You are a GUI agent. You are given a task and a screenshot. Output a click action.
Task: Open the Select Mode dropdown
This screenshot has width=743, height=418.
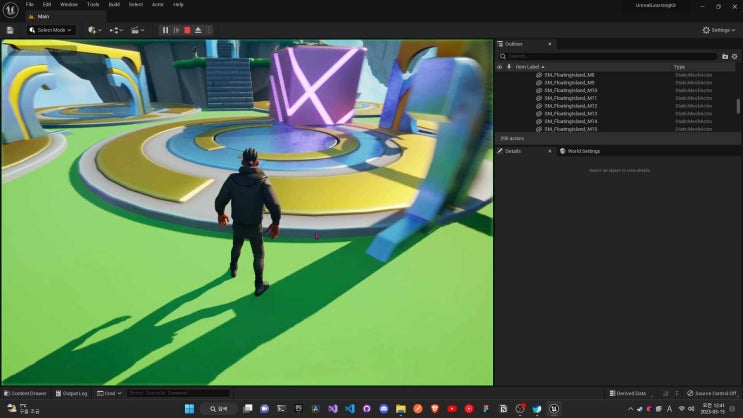coord(51,30)
